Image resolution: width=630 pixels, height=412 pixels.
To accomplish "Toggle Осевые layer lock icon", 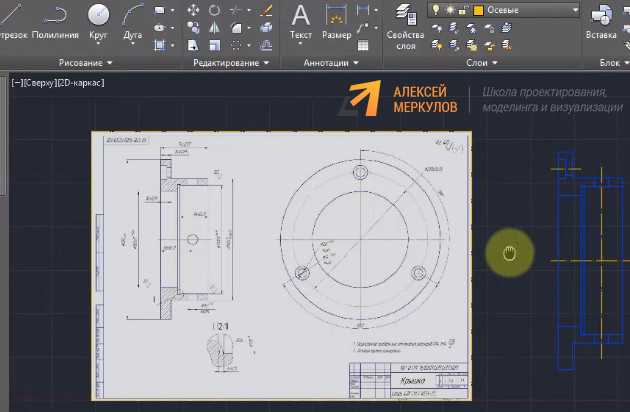I will [463, 10].
